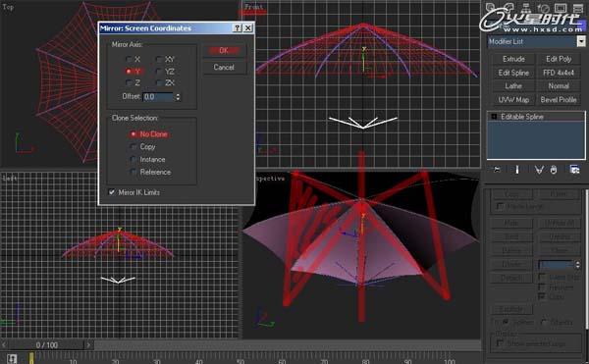Toggle Show End Result icon

pos(517,170)
